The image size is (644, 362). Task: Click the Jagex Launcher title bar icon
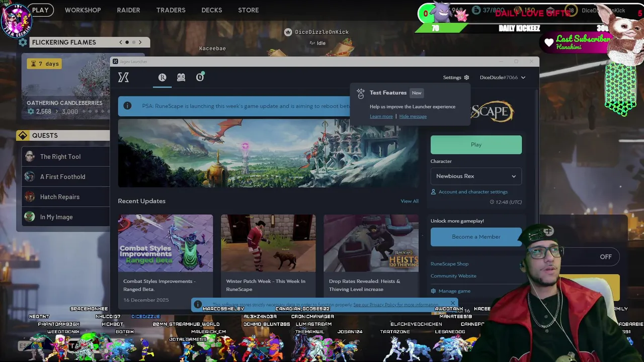[115, 61]
